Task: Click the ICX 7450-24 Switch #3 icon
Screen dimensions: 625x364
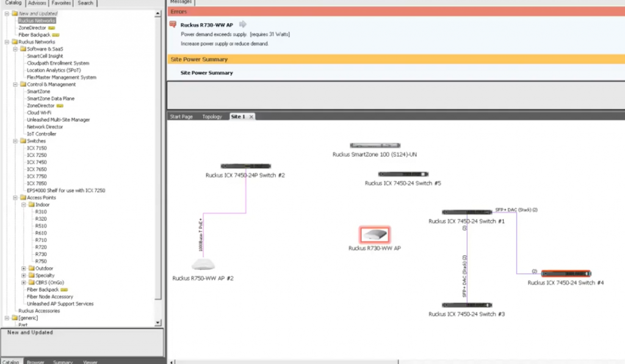Action: tap(467, 305)
